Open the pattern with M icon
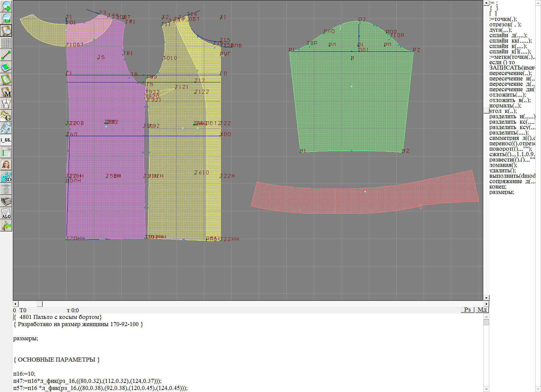 click(6, 92)
